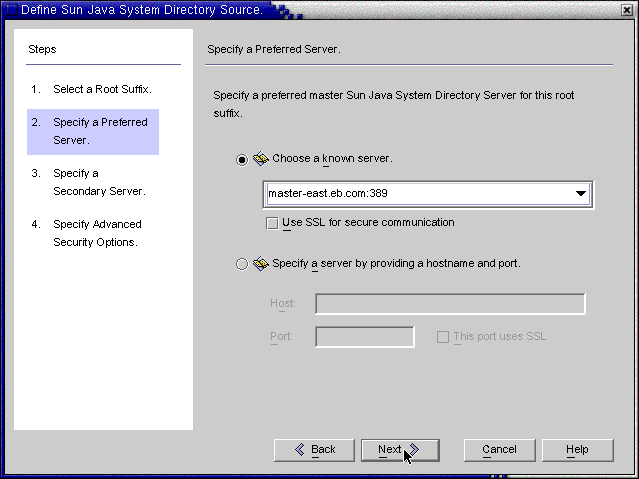This screenshot has width=639, height=479.
Task: Select Specify a server by hostname and port radio
Action: coord(242,264)
